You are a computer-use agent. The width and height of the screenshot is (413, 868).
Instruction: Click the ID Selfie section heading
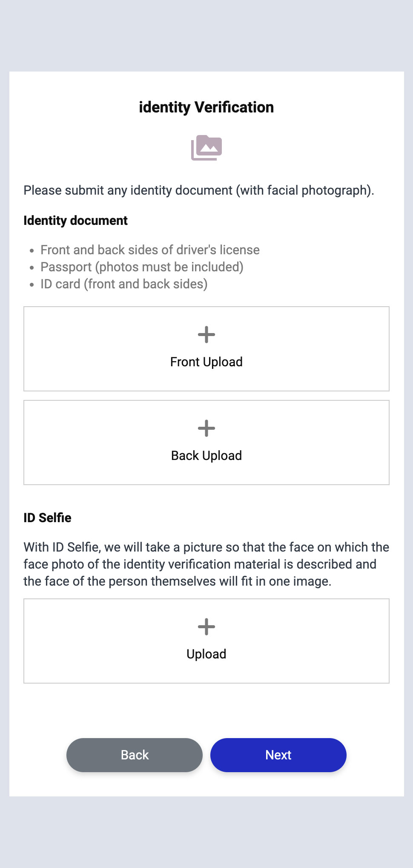click(47, 518)
